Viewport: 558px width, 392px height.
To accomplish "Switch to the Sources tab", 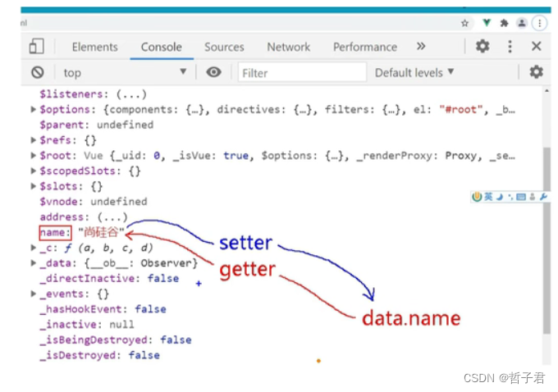I will pyautogui.click(x=224, y=47).
